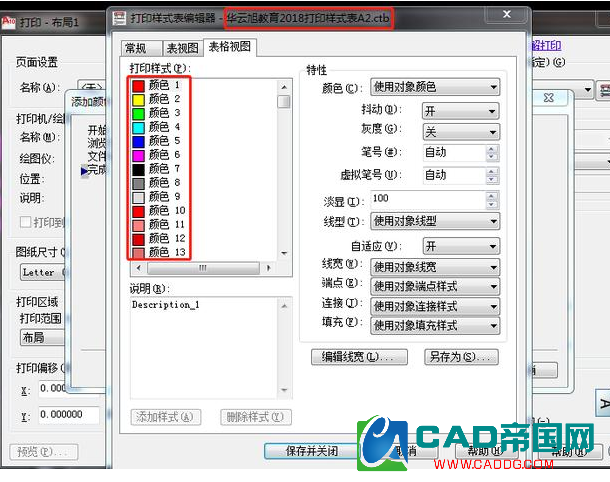Click the print style list up-arrow

pos(284,87)
